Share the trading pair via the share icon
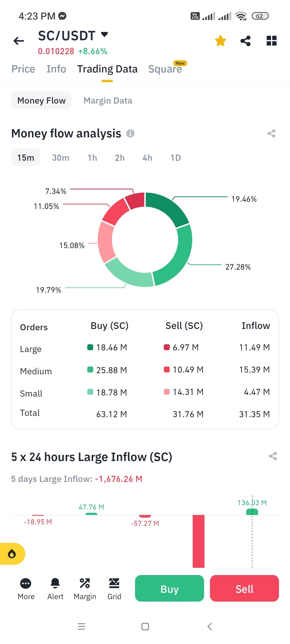290x644 pixels. click(x=245, y=41)
